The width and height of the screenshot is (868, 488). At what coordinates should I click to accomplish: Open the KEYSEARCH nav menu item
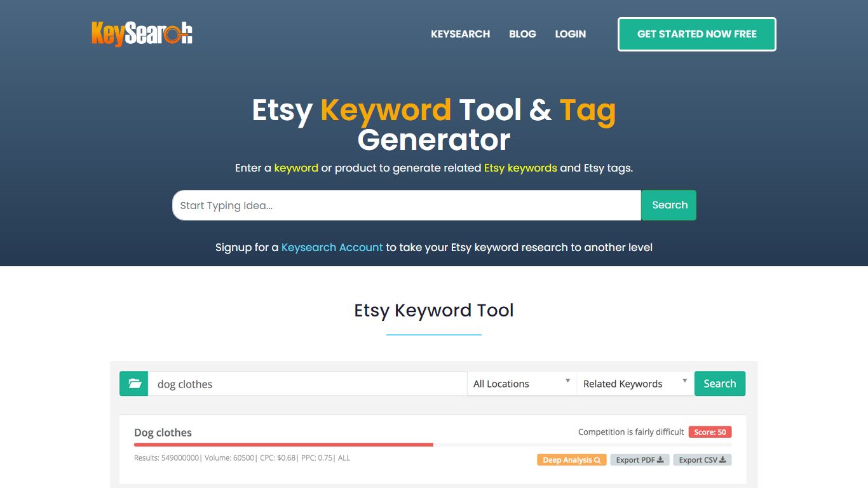tap(460, 34)
